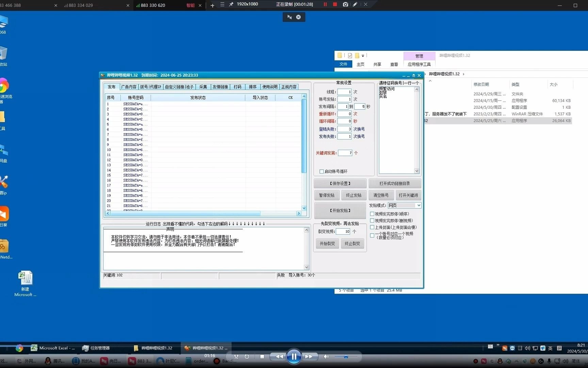Image resolution: width=588 pixels, height=368 pixels.
Task: Open the QQ 腾讯 item in host taskbar
Action: pos(55,361)
